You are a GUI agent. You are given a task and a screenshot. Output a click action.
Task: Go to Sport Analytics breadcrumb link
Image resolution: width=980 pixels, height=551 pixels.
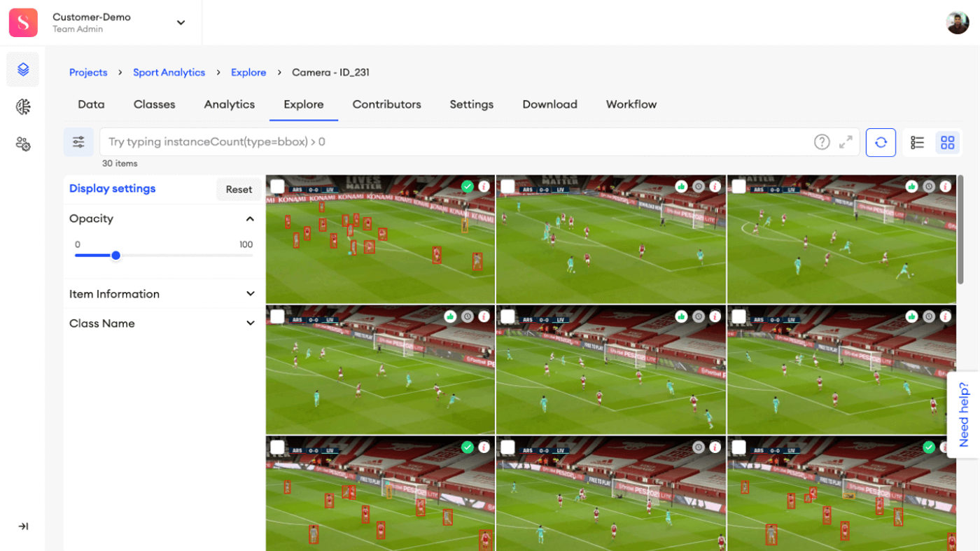[x=169, y=72]
